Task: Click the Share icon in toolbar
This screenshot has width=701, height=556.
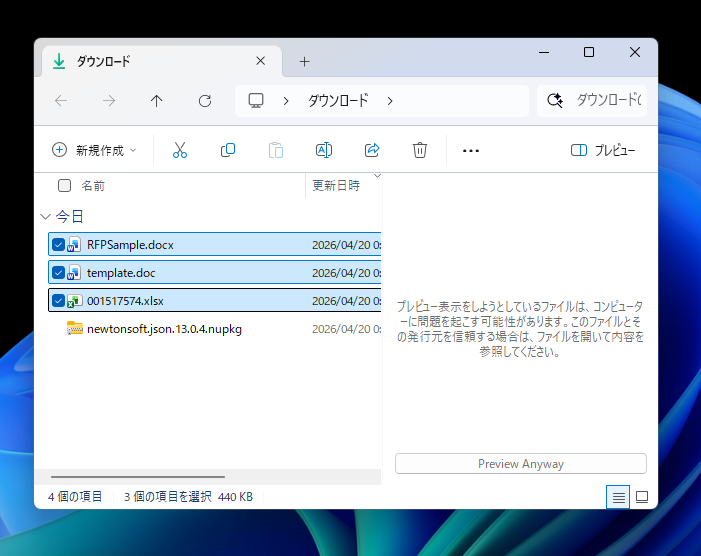Action: click(372, 150)
